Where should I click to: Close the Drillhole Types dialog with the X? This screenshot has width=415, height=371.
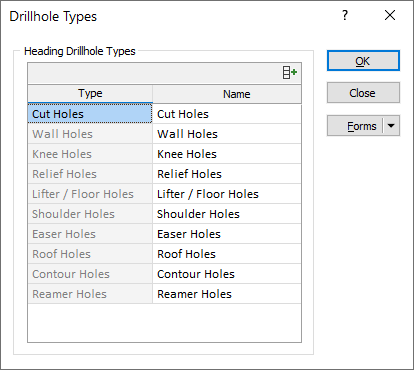click(x=390, y=15)
